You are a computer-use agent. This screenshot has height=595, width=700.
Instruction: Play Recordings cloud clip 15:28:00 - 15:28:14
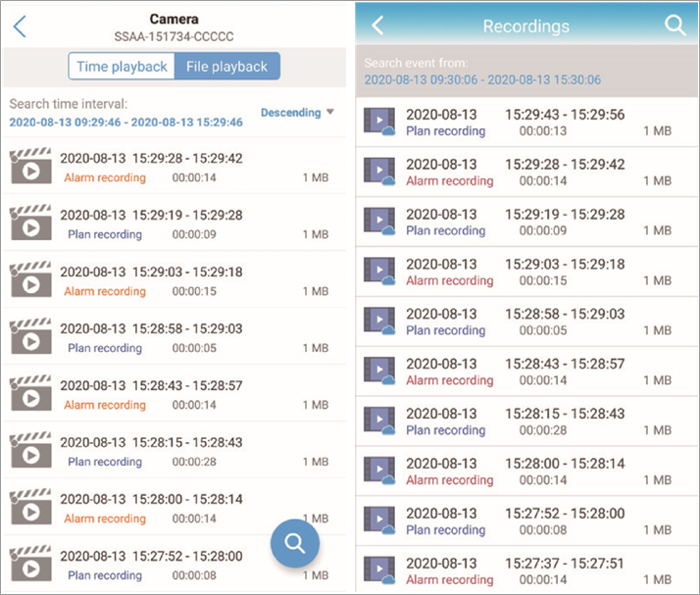tap(379, 470)
